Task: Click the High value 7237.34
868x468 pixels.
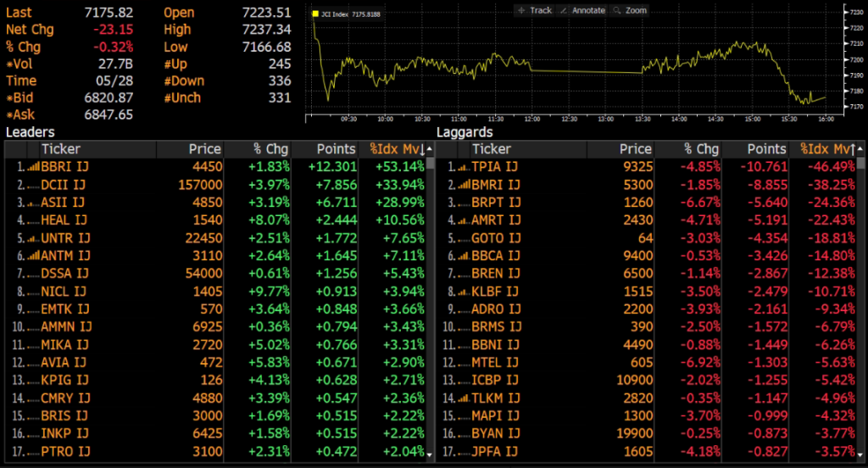Action: 266,30
